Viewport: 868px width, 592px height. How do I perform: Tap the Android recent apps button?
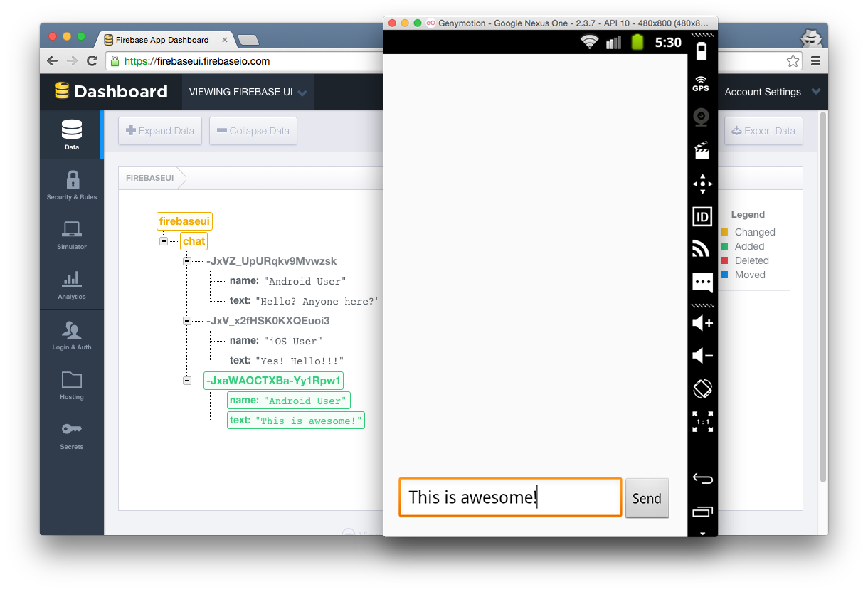tap(702, 511)
